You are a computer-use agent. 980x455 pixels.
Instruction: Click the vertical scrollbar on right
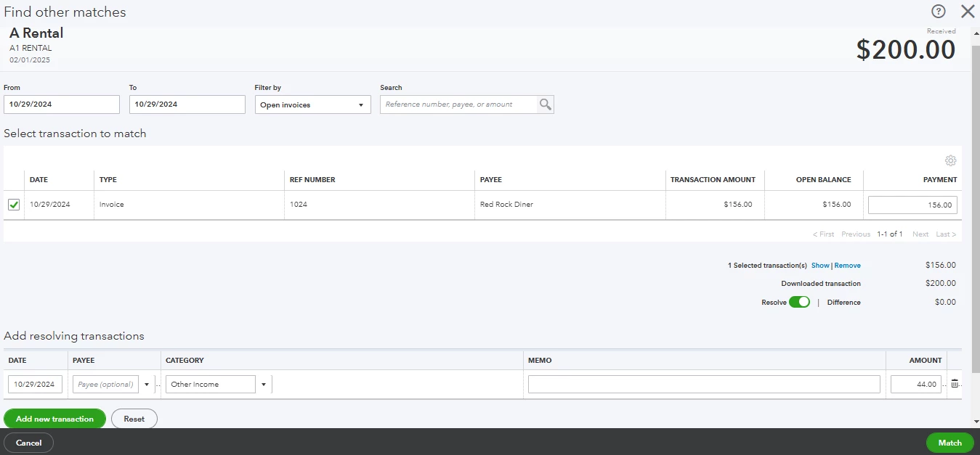(x=976, y=225)
